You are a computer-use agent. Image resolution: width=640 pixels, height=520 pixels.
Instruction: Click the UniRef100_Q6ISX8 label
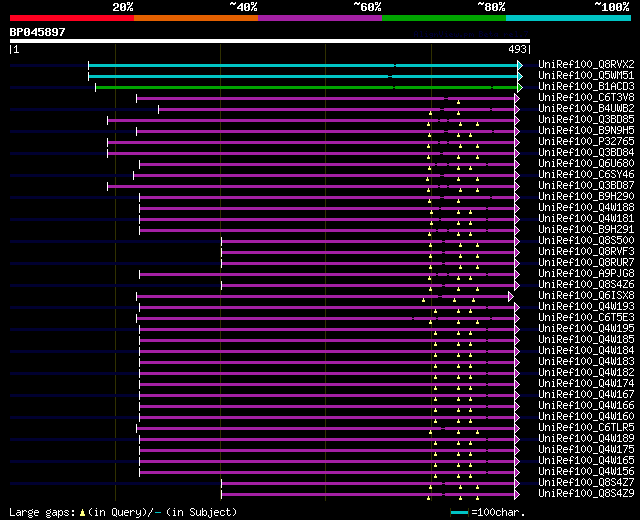tap(586, 296)
